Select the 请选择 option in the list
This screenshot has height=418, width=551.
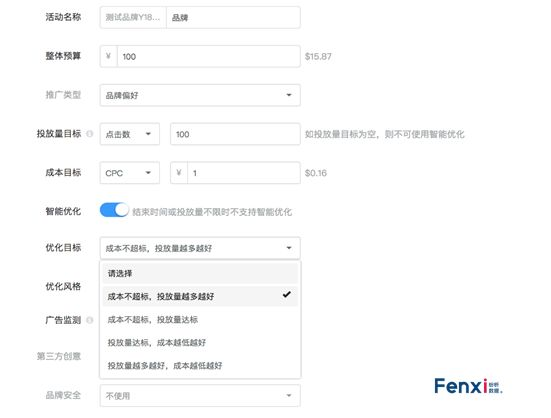coord(200,273)
